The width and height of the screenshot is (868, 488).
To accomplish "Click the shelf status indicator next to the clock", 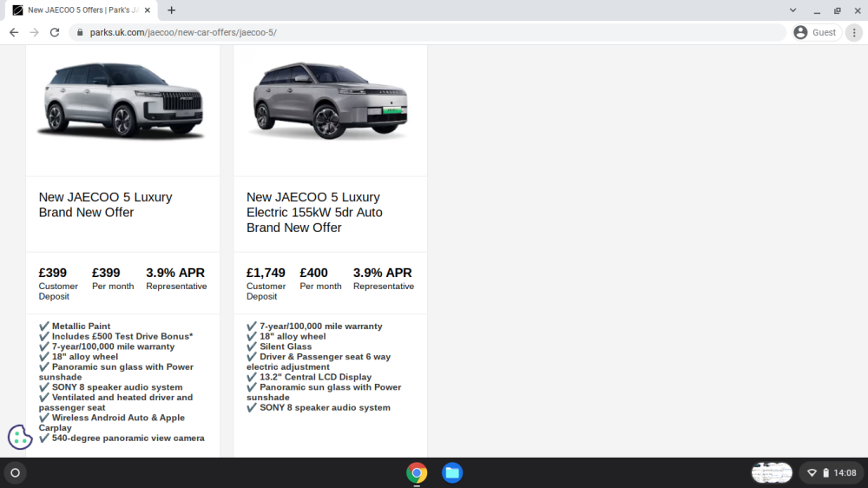I will 772,473.
